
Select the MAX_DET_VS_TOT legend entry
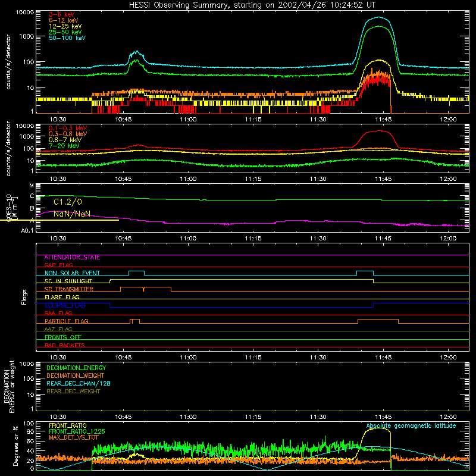tap(73, 437)
